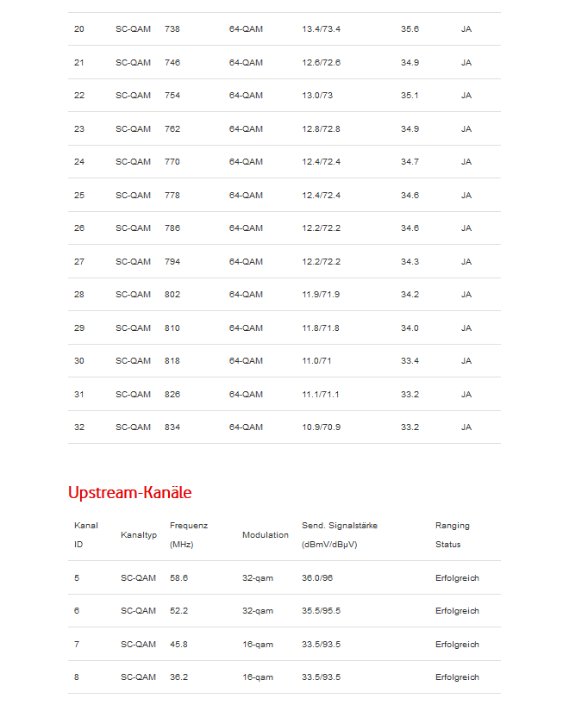Click the Kanaltyp column header
The height and width of the screenshot is (711, 588).
tap(138, 535)
